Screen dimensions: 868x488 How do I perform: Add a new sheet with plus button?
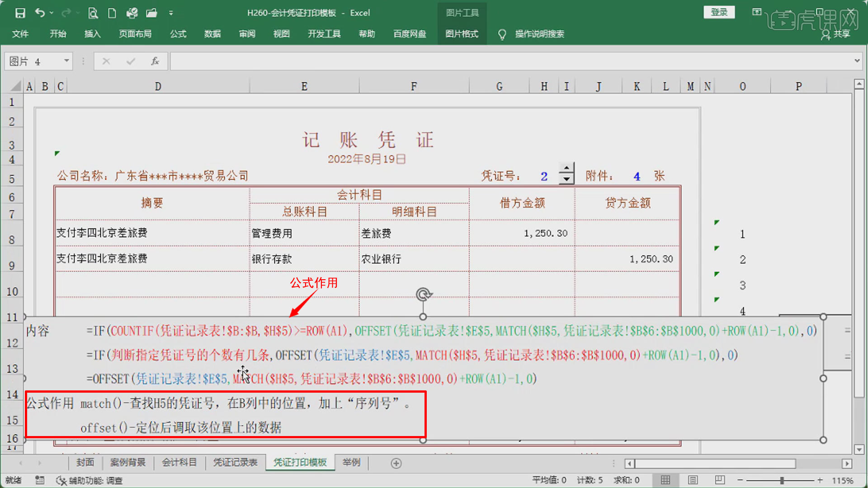396,463
